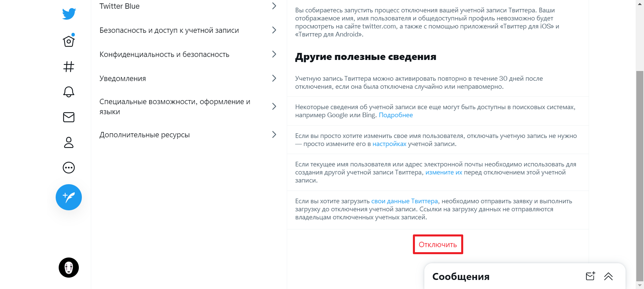Open the Home feed icon
Image resolution: width=644 pixels, height=289 pixels.
[x=68, y=41]
